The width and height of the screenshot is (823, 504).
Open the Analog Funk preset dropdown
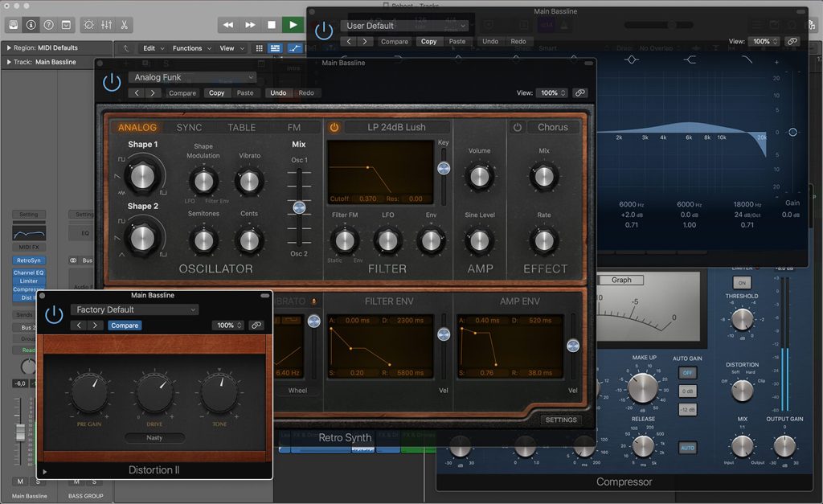click(192, 77)
